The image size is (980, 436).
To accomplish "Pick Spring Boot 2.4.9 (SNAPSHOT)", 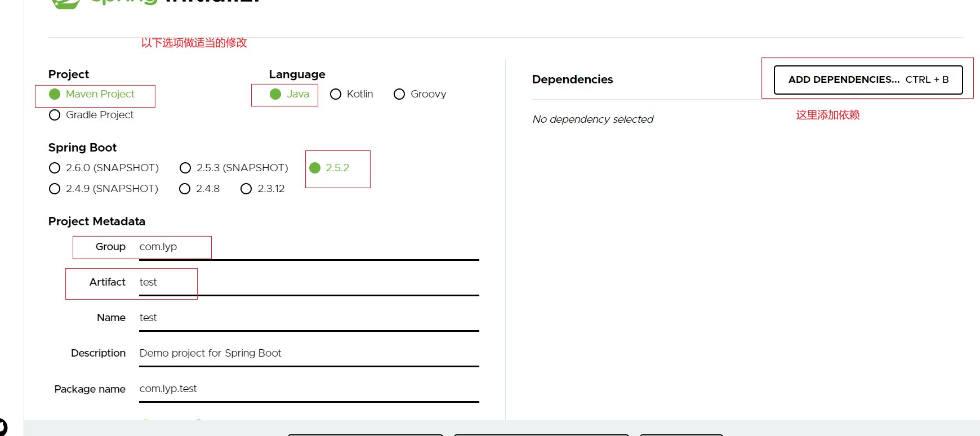I will [55, 189].
